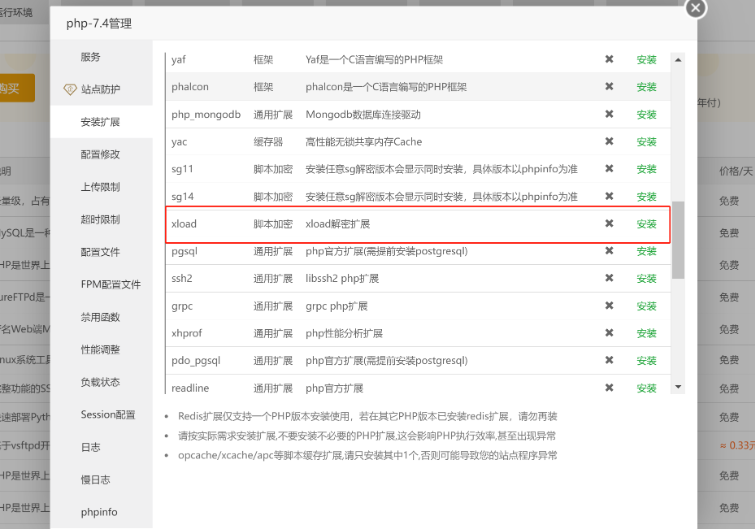The width and height of the screenshot is (755, 529).
Task: Click the grpc php扩展 description
Action: [x=336, y=306]
